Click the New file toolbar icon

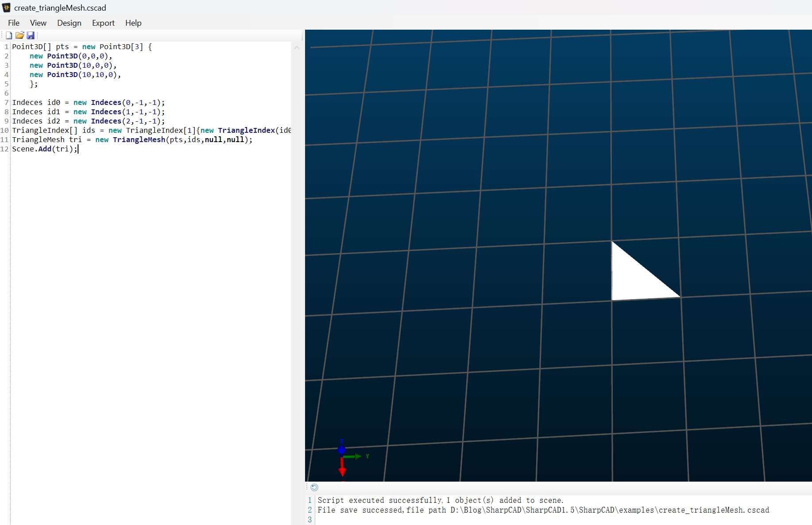click(9, 35)
